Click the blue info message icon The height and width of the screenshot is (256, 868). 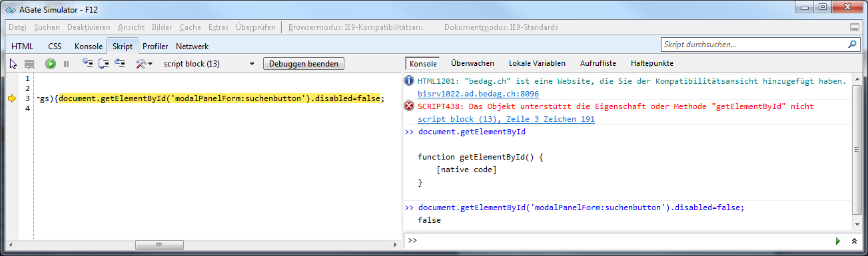click(x=410, y=81)
